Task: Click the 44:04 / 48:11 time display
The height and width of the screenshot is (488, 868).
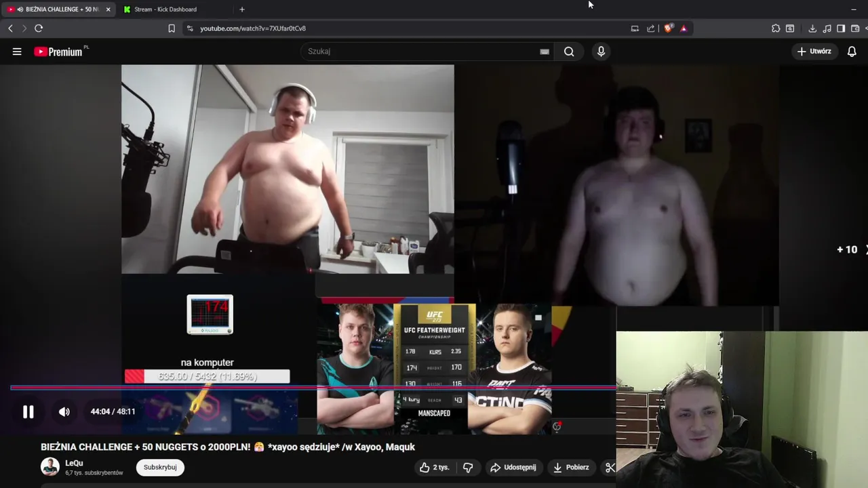Action: click(113, 412)
